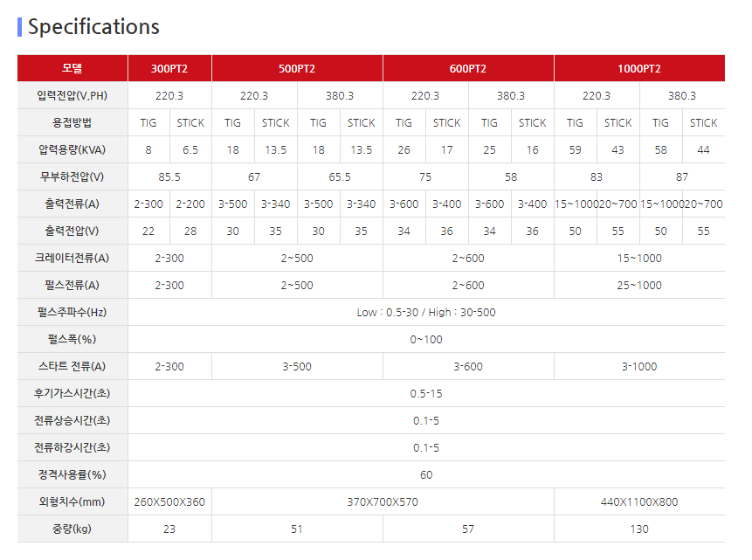
Task: Click the 83 no-load voltage value
Action: [x=597, y=177]
